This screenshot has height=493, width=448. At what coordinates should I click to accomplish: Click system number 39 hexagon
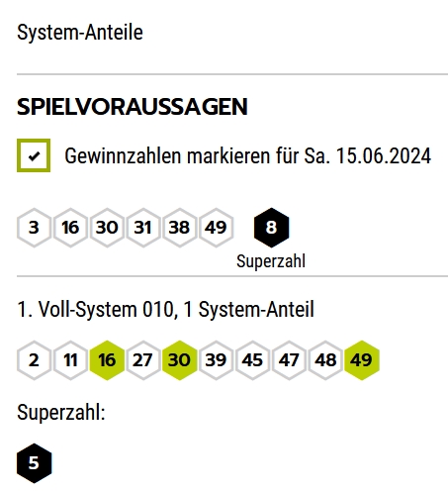216,360
